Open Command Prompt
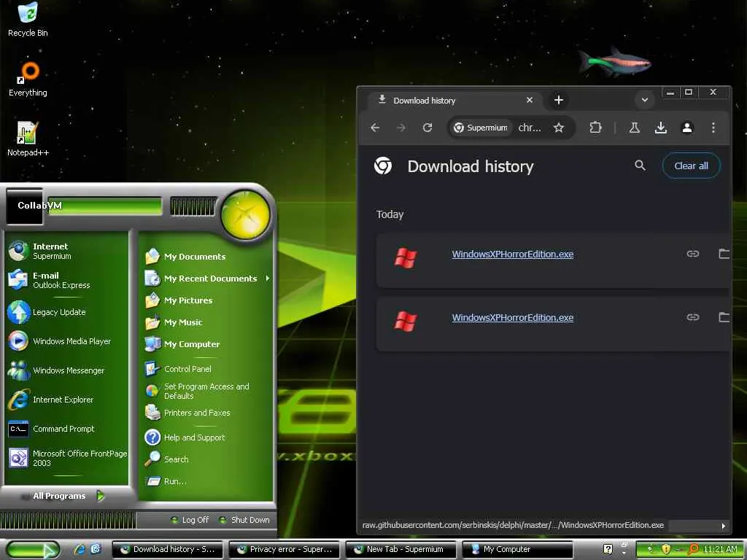This screenshot has height=560, width=747. coord(67,429)
